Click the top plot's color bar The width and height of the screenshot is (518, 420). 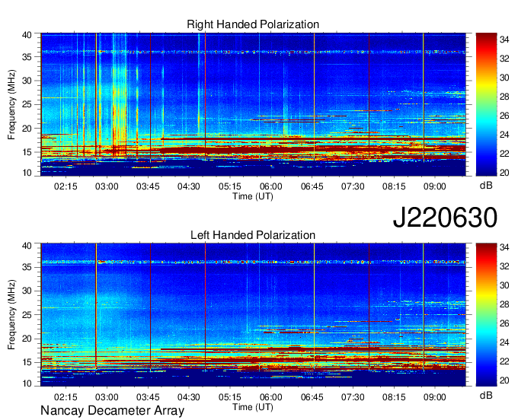coord(486,104)
